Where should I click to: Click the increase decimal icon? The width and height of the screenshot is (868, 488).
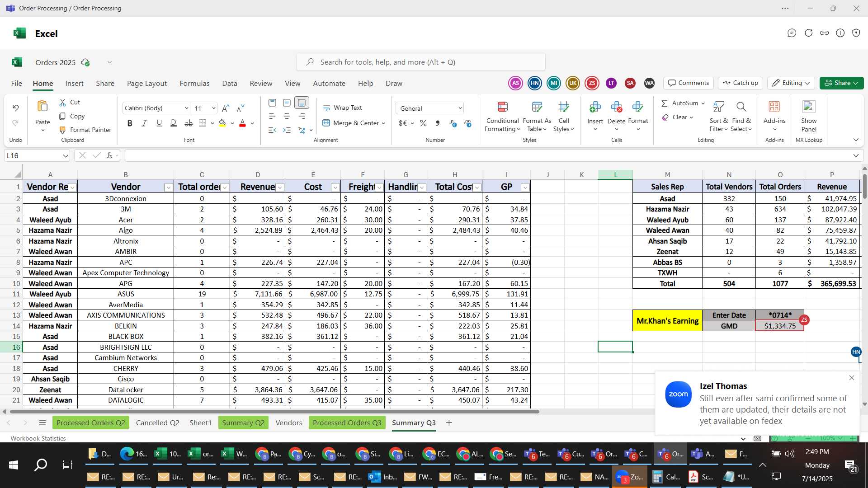pos(453,123)
